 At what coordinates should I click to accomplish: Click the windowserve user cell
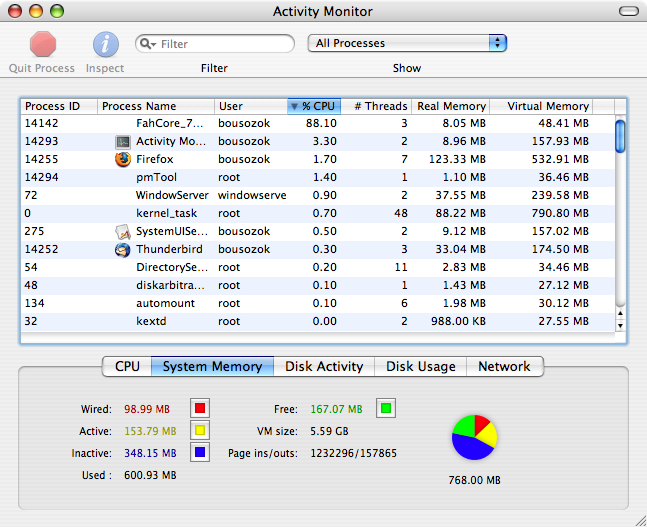click(x=252, y=195)
